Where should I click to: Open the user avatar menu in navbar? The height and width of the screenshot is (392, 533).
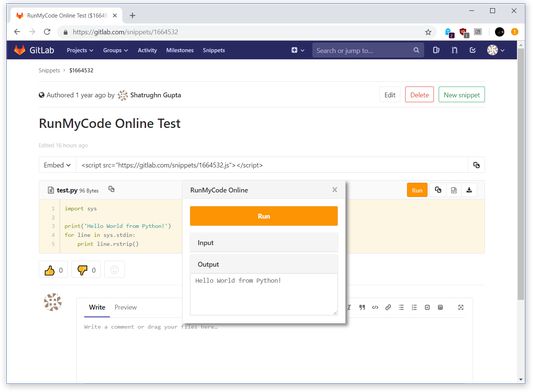pos(495,50)
